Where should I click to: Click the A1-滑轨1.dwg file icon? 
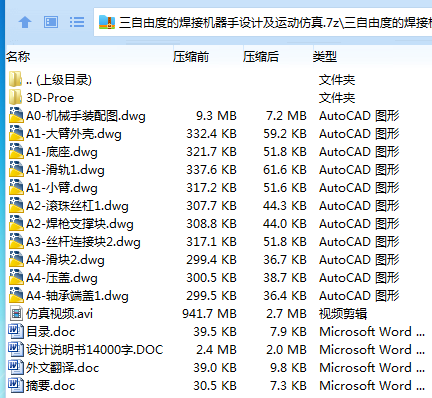click(x=16, y=169)
